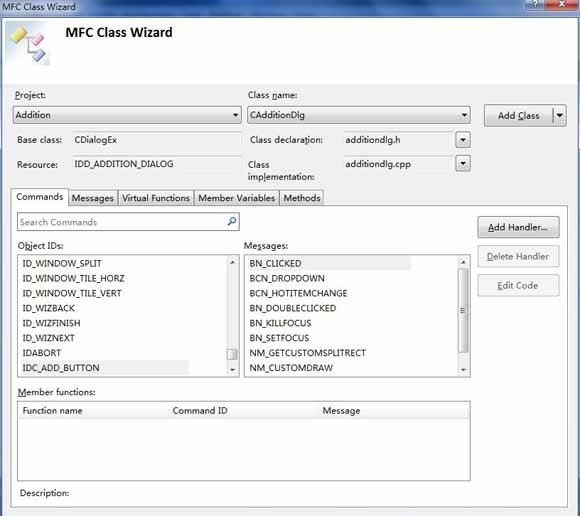Viewport: 580px width, 516px height.
Task: Select ID_WIZNEXT in Object IDs list
Action: click(x=48, y=338)
